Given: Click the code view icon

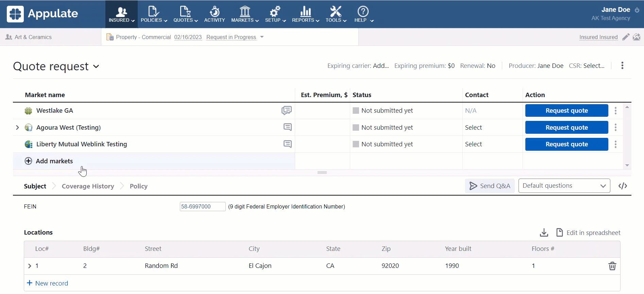Looking at the screenshot, I should point(623,186).
